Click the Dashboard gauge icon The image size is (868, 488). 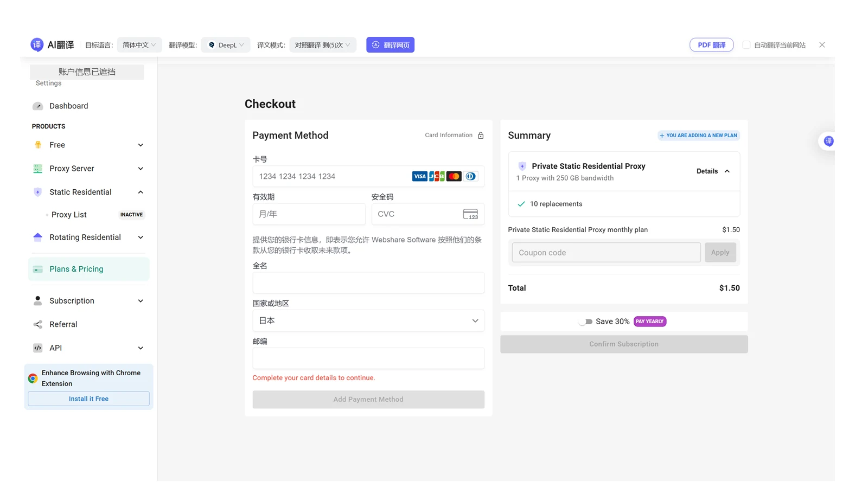point(37,106)
